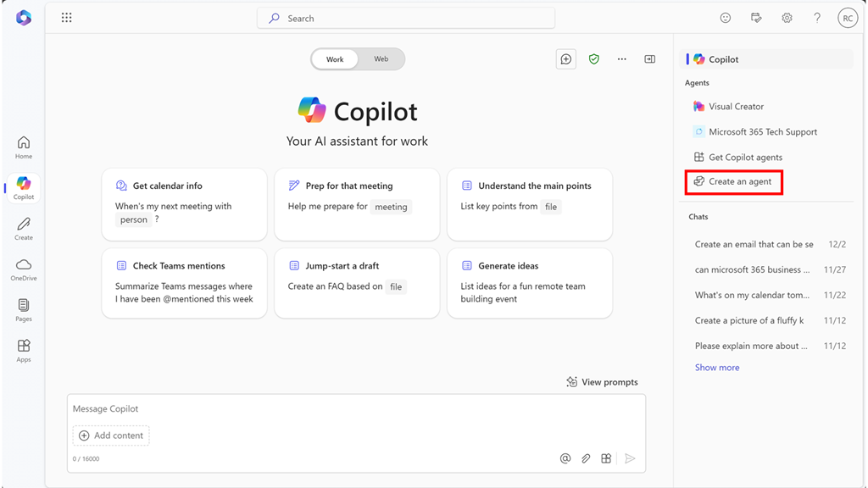868x488 pixels.
Task: Open Add content options
Action: click(x=111, y=435)
